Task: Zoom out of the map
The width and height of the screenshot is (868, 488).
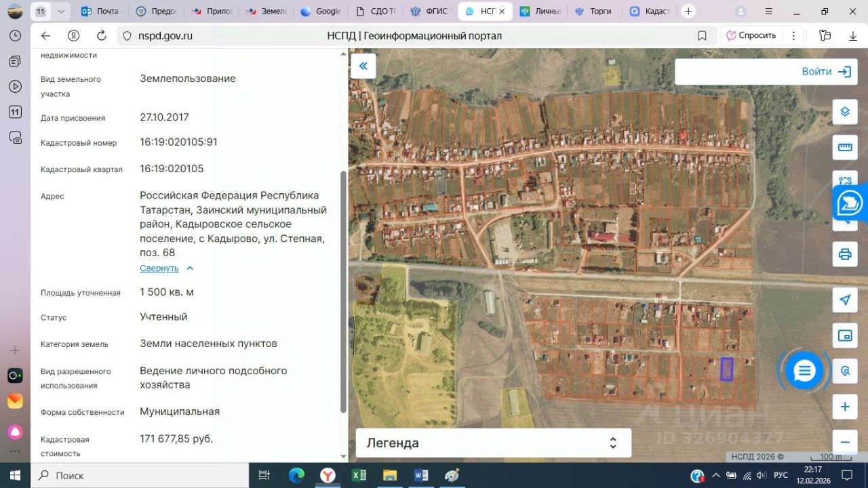Action: (x=845, y=442)
